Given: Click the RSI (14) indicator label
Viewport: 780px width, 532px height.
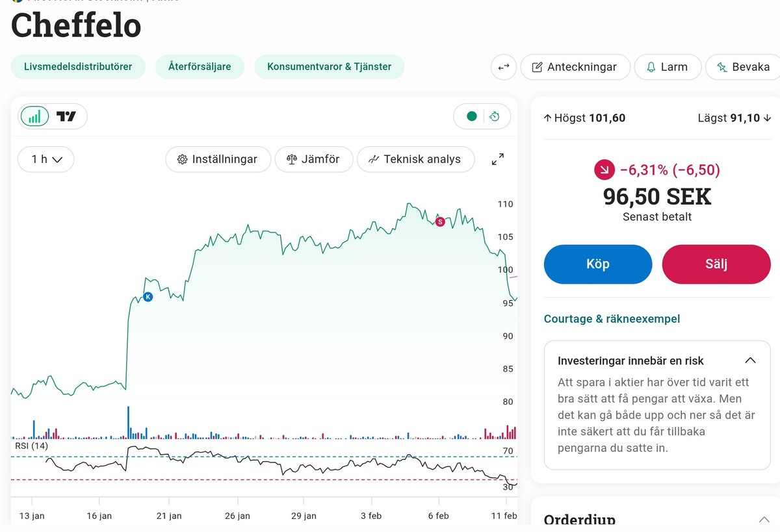Looking at the screenshot, I should [x=31, y=446].
